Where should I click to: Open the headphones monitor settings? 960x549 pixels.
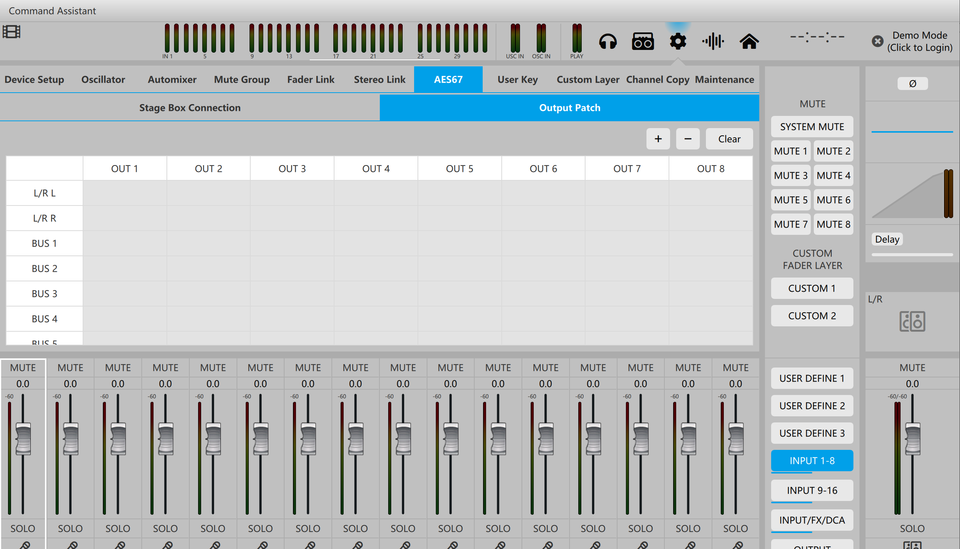click(x=608, y=41)
